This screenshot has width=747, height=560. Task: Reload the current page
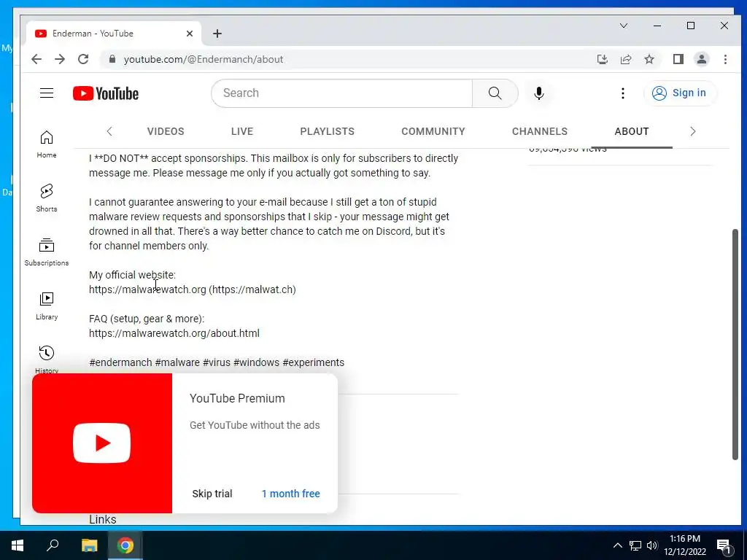click(x=83, y=59)
